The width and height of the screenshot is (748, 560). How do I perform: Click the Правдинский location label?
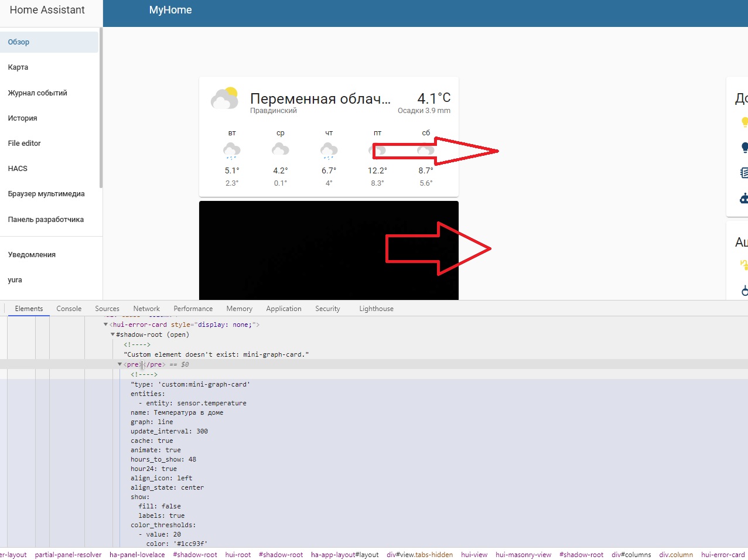(274, 111)
